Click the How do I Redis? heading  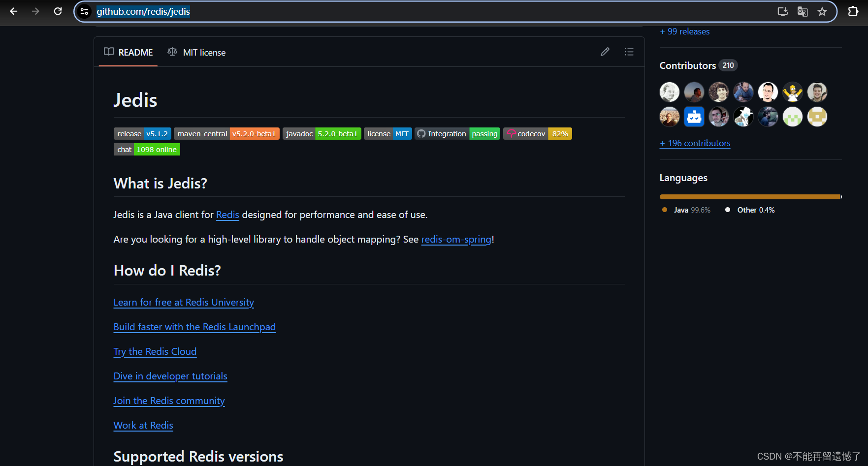pyautogui.click(x=167, y=271)
